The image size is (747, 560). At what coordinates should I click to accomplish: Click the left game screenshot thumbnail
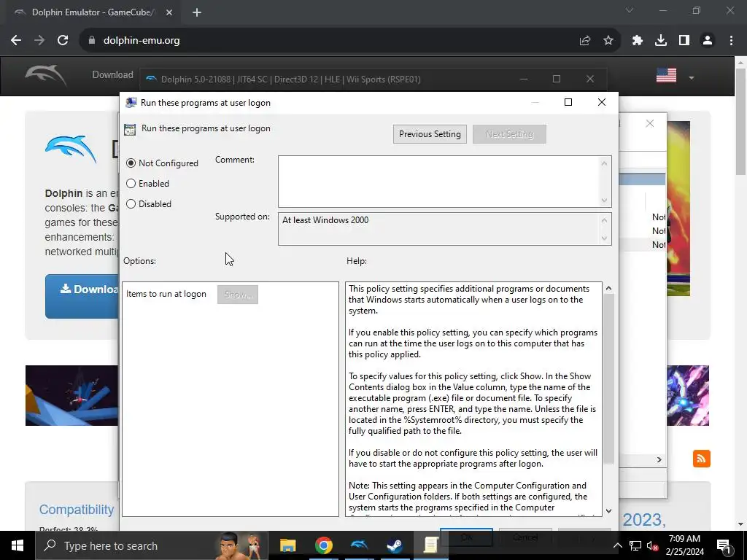point(72,396)
